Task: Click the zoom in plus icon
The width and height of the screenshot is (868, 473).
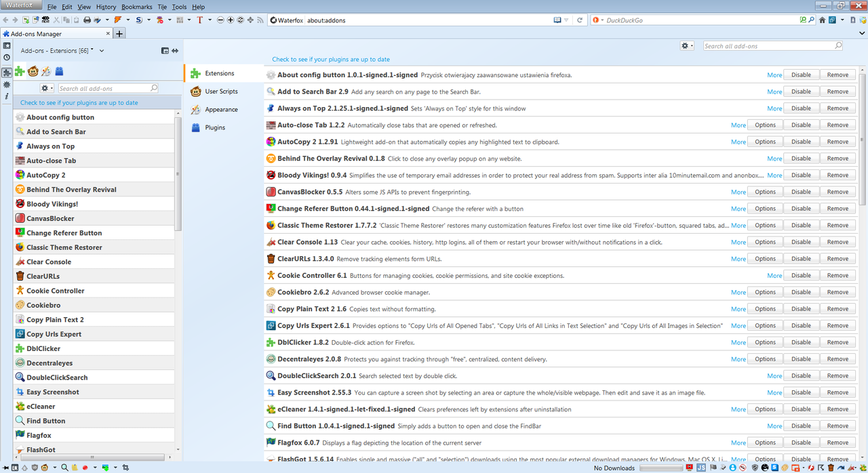Action: tap(231, 20)
